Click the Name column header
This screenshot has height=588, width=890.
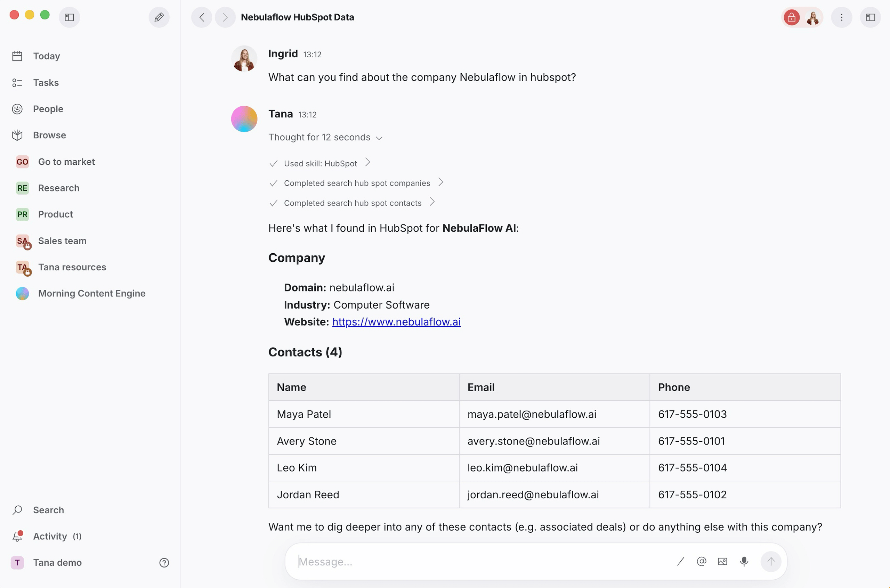364,387
